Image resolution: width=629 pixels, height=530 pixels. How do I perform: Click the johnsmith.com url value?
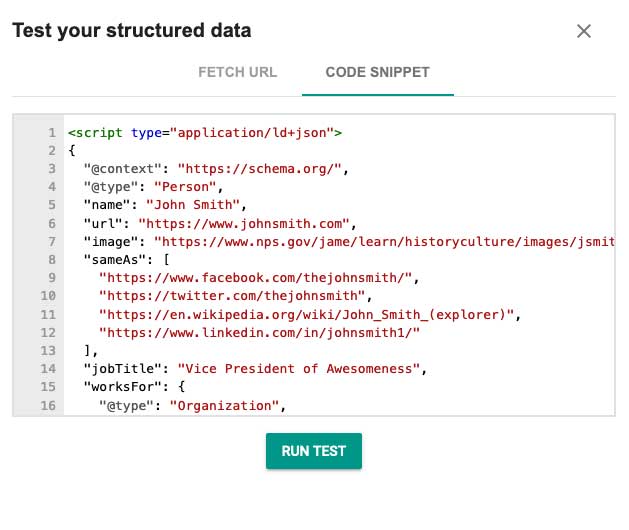[243, 223]
